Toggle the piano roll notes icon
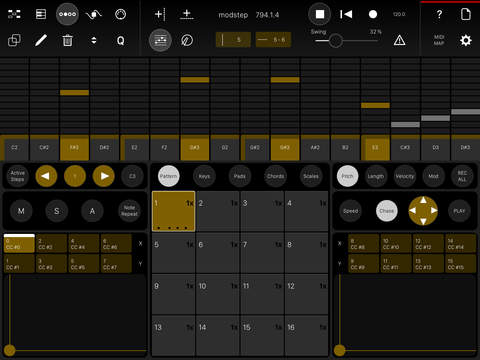The image size is (480, 360). coord(160,40)
